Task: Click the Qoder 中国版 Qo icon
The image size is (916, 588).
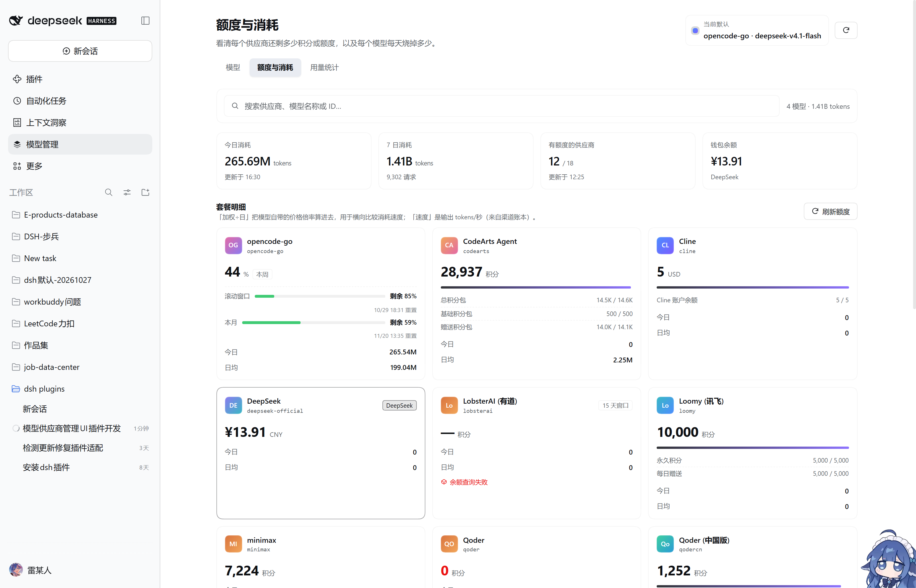Action: point(665,544)
